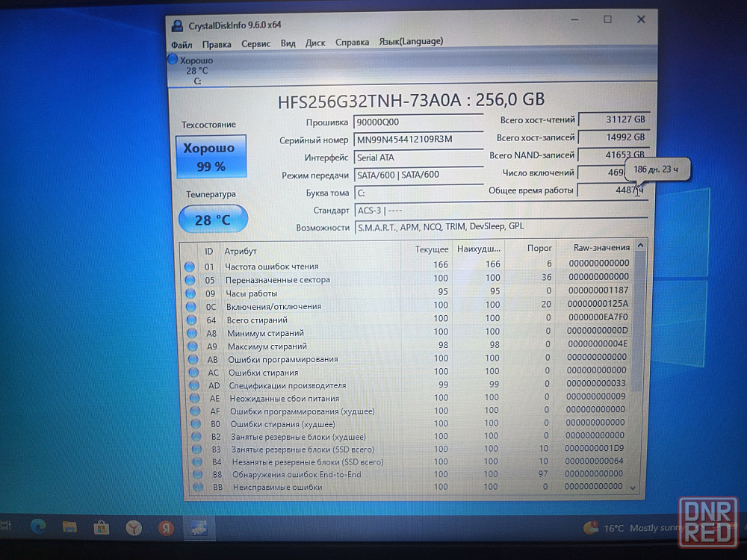Click status circle for Занятые резервные блоки (SSD всего)
The image size is (747, 560).
196,449
